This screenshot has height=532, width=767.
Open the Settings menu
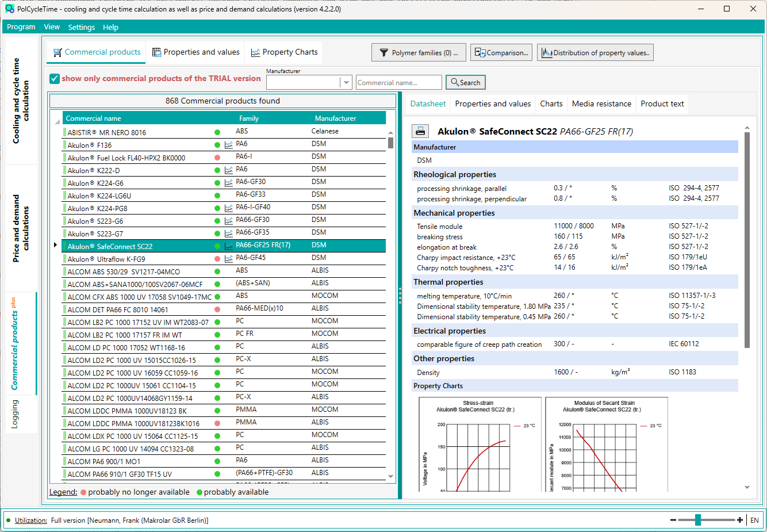coord(82,27)
